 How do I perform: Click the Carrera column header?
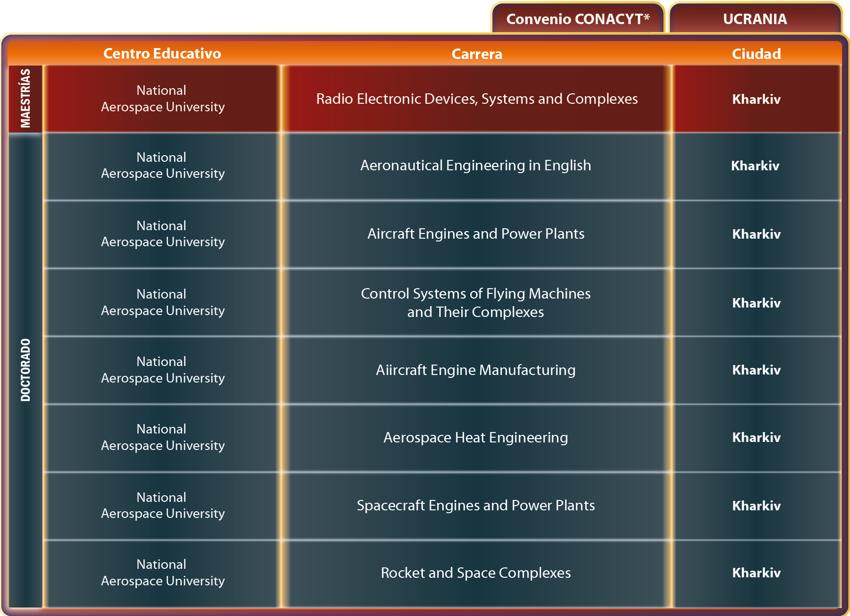point(477,54)
